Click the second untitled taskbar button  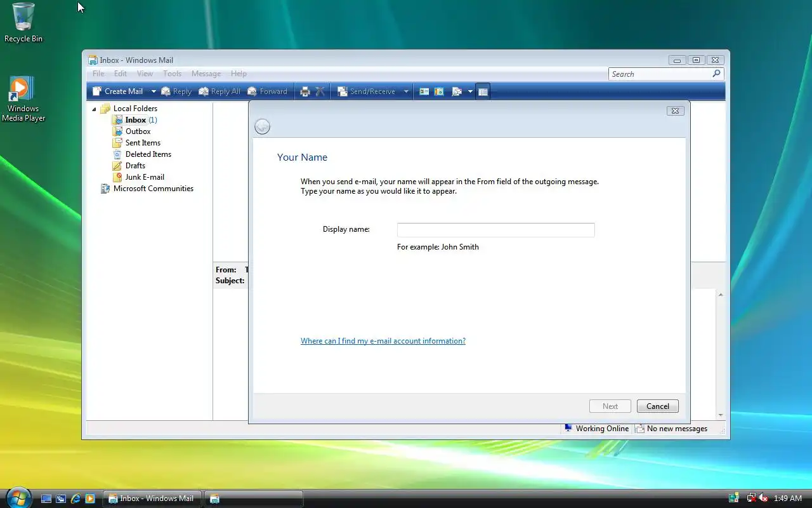click(x=253, y=498)
